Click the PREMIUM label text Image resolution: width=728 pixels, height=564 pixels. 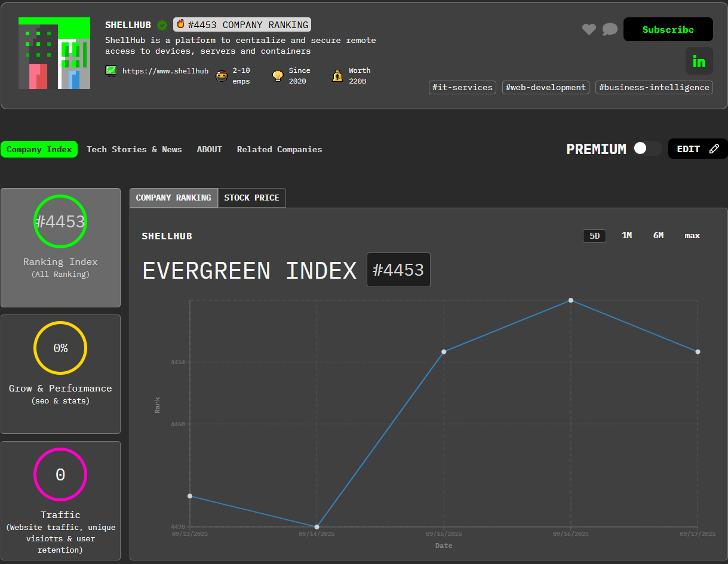596,149
